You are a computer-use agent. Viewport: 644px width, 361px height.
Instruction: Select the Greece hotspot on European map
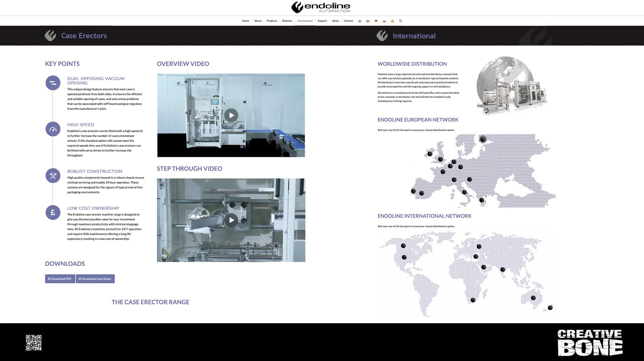482,200
